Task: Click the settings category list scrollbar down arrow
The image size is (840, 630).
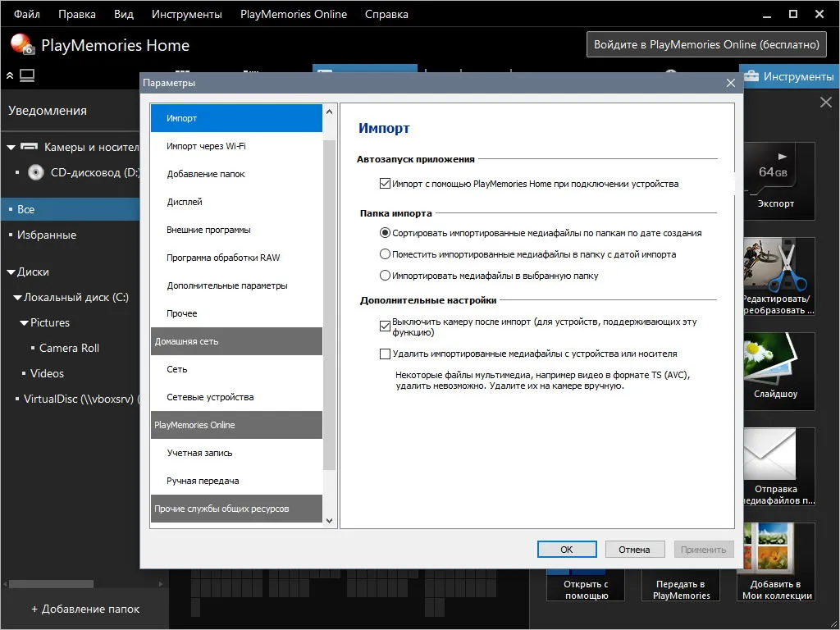Action: click(x=330, y=521)
